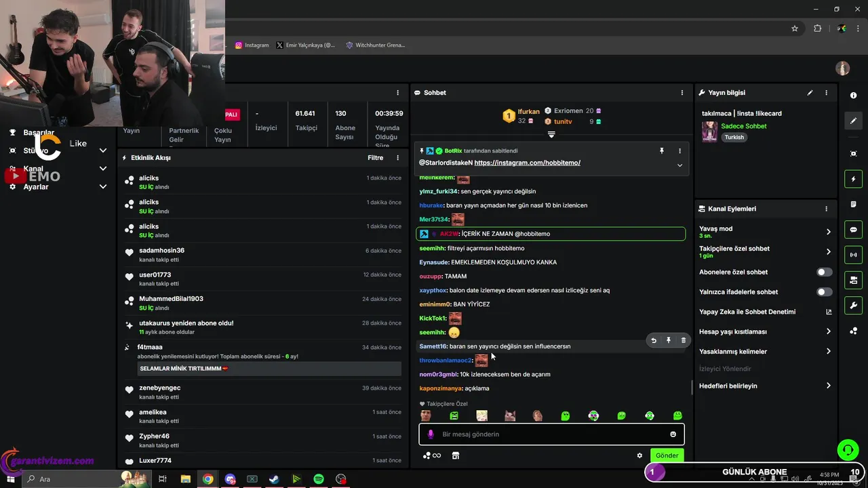Expand pinned message chevron
Screen dimensions: 868x488
click(x=679, y=165)
